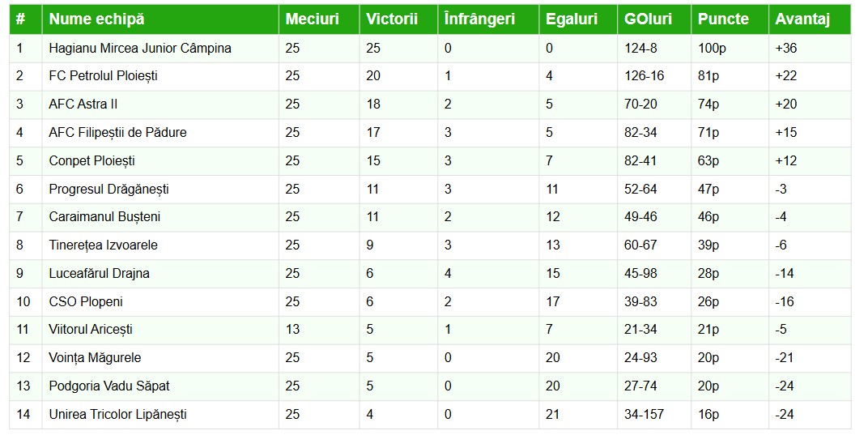This screenshot has width=868, height=435.
Task: Select the "34-157" goals cell
Action: tap(644, 414)
